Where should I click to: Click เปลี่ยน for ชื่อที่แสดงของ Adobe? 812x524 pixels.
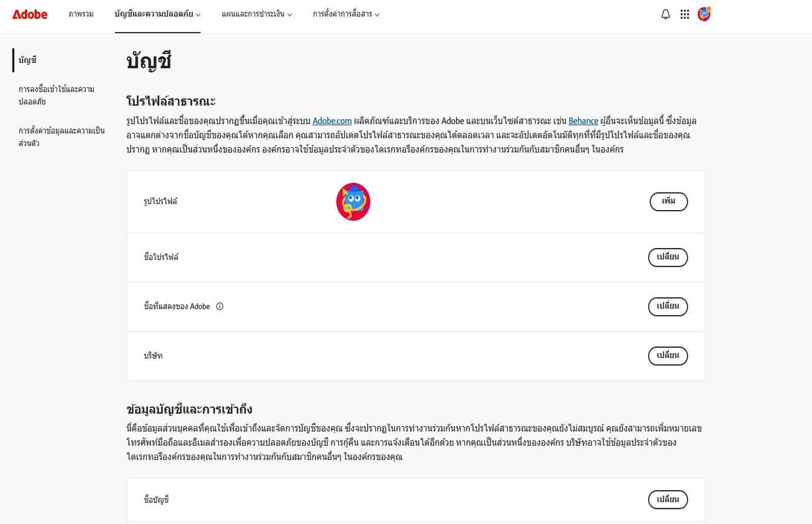coord(668,306)
